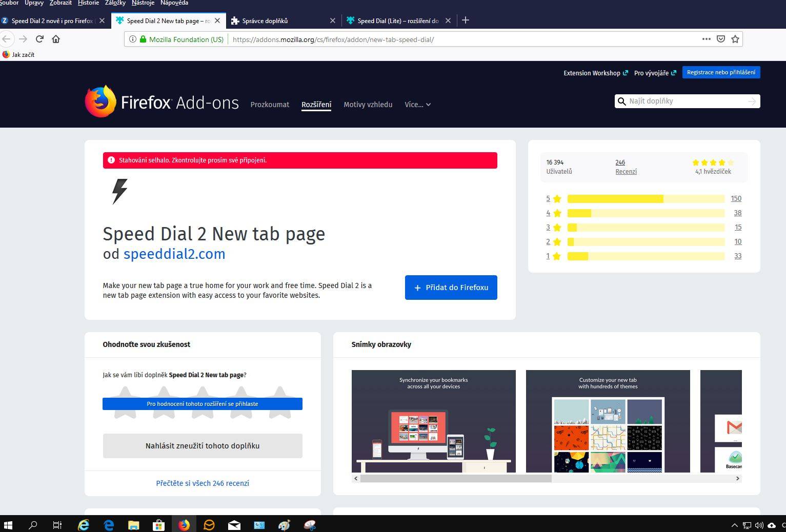Click the 1-star rating bar

[646, 256]
